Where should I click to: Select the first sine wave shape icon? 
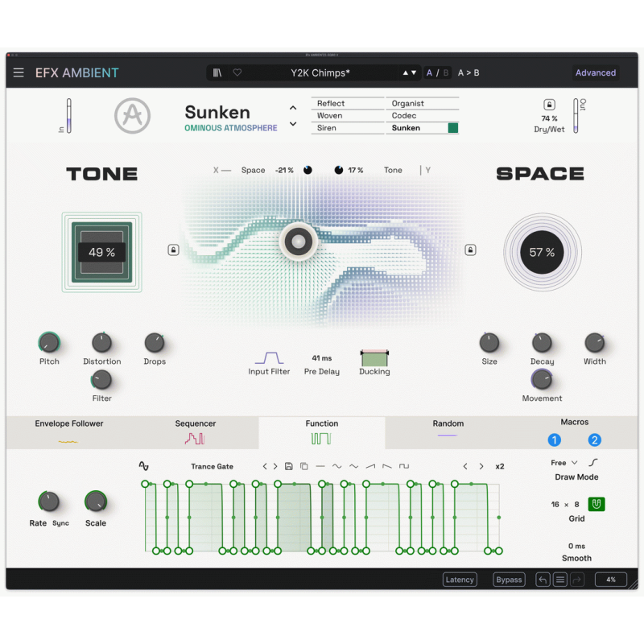point(336,466)
